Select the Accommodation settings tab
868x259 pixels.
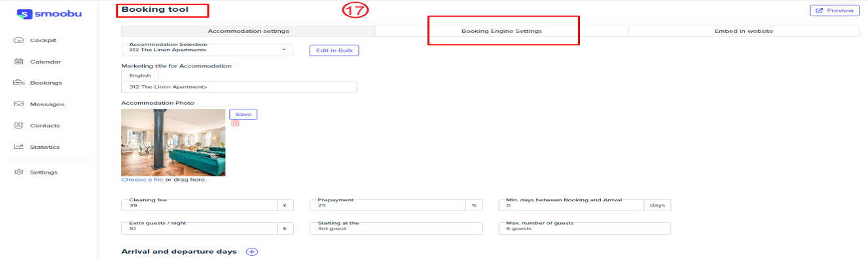tap(248, 31)
